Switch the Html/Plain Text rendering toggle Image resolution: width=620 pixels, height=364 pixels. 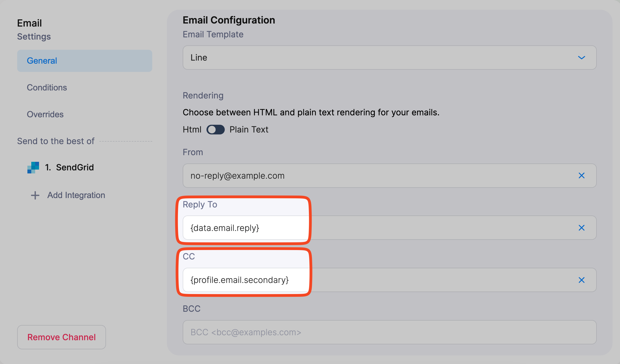coord(216,129)
